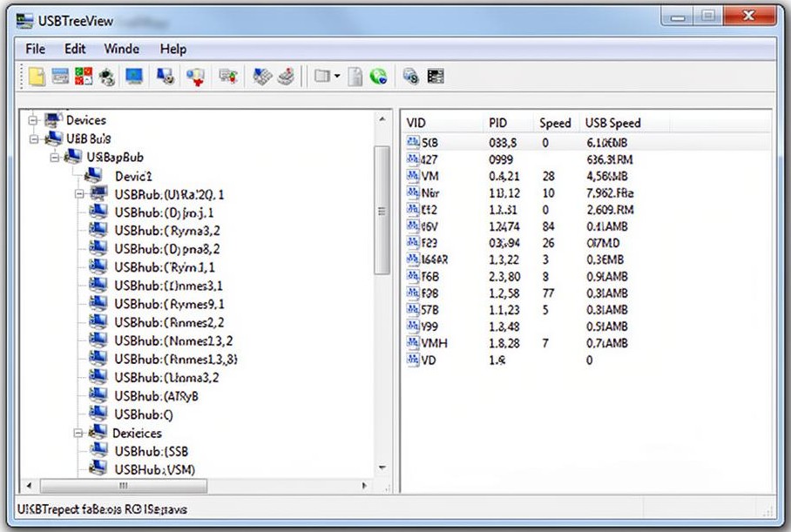Open the Help menu
This screenshot has width=791, height=532.
(x=172, y=49)
